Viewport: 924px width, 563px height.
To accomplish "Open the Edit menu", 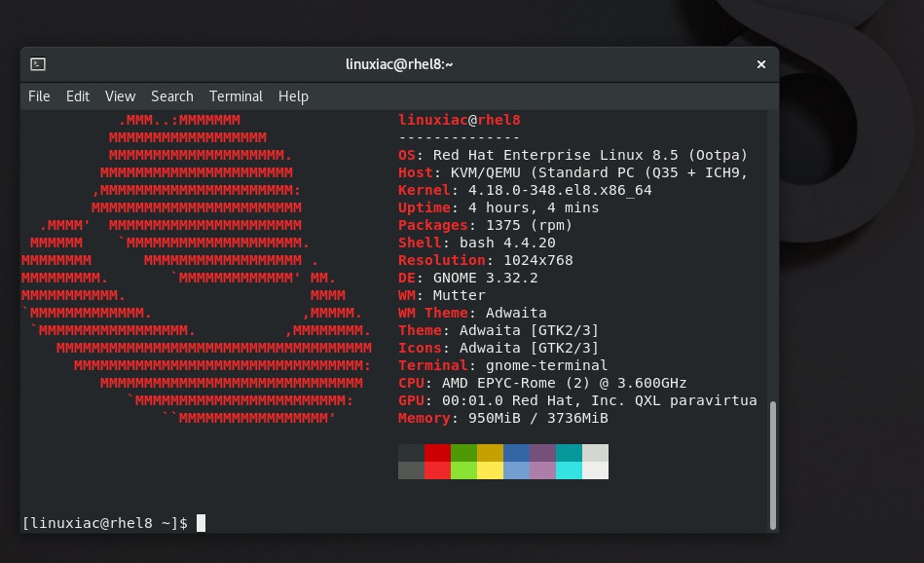I will pos(77,96).
